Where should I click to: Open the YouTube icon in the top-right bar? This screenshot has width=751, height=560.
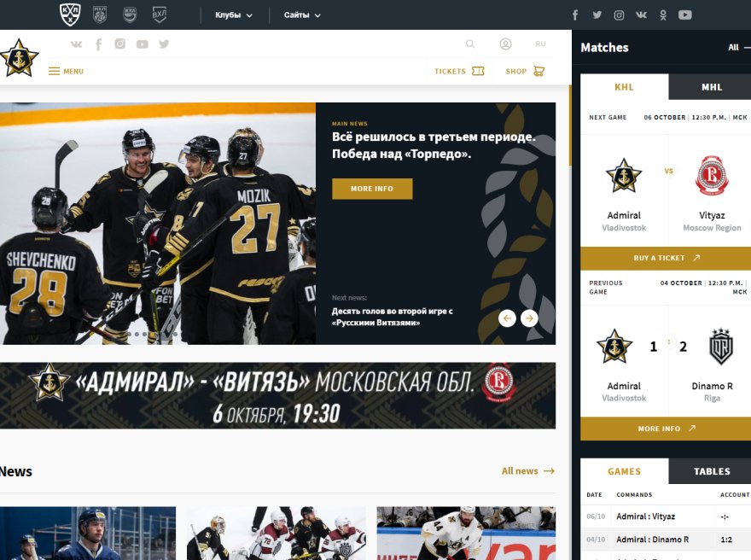pyautogui.click(x=684, y=15)
